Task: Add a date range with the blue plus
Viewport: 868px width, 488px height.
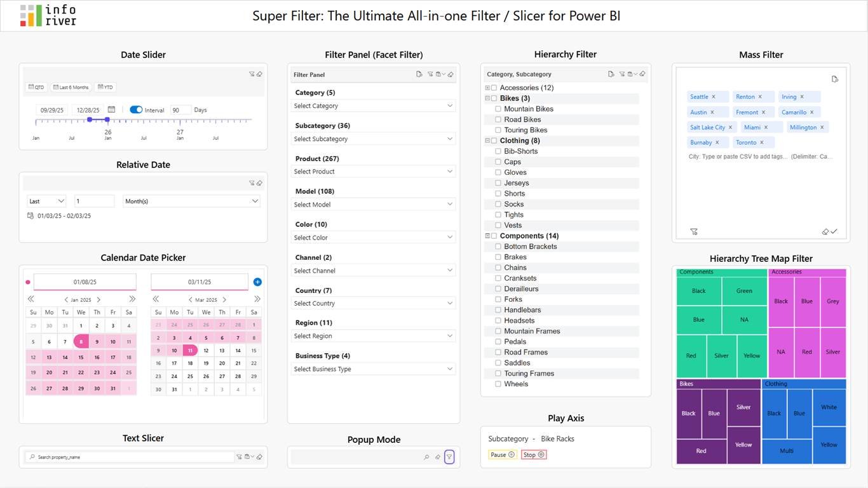Action: [x=257, y=282]
